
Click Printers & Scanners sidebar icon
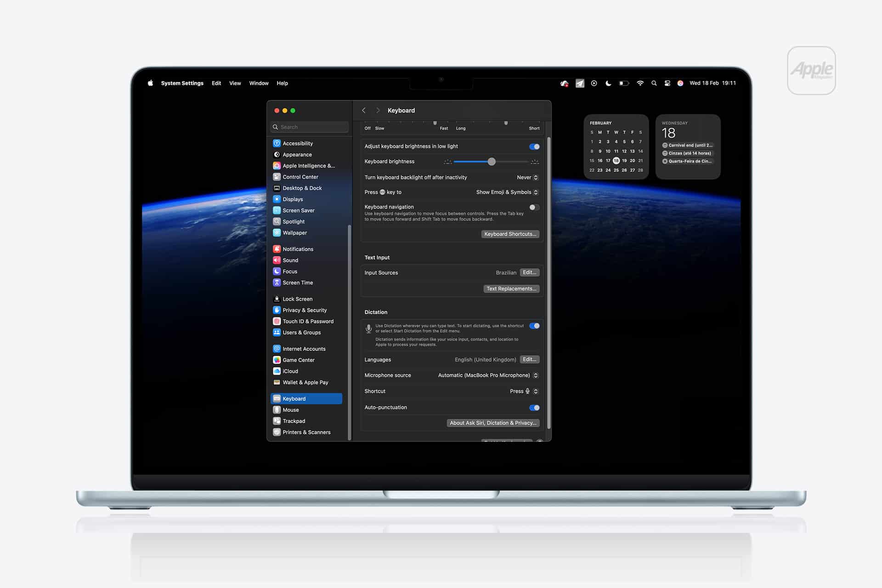277,432
